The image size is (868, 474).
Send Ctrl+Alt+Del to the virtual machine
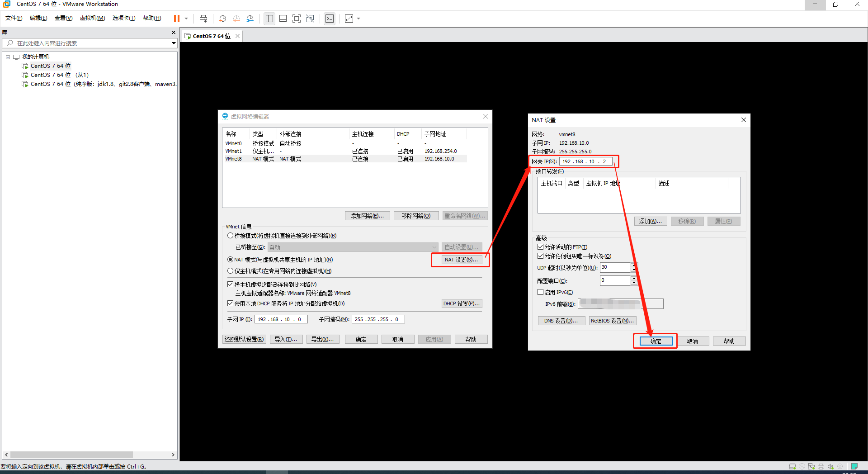[x=203, y=19]
